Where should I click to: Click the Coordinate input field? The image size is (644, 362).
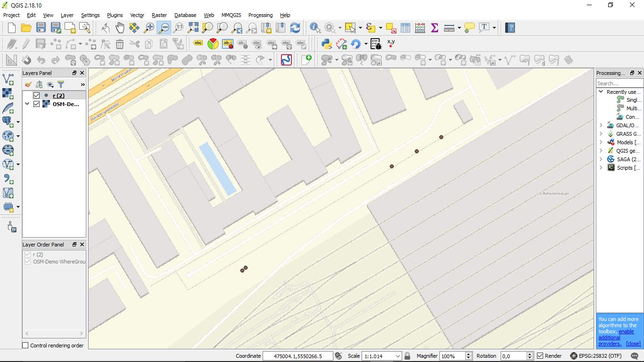tap(297, 356)
